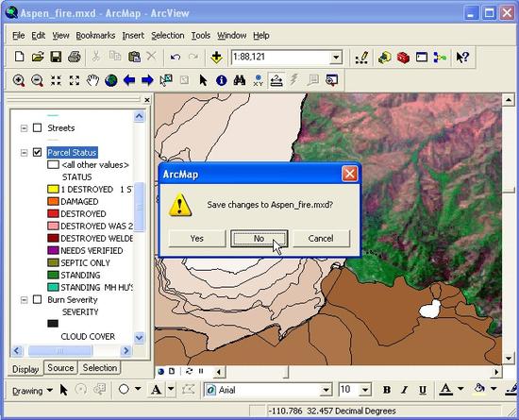Viewport: 519px width, 420px height.
Task: Open the Bookmarks menu
Action: (95, 36)
